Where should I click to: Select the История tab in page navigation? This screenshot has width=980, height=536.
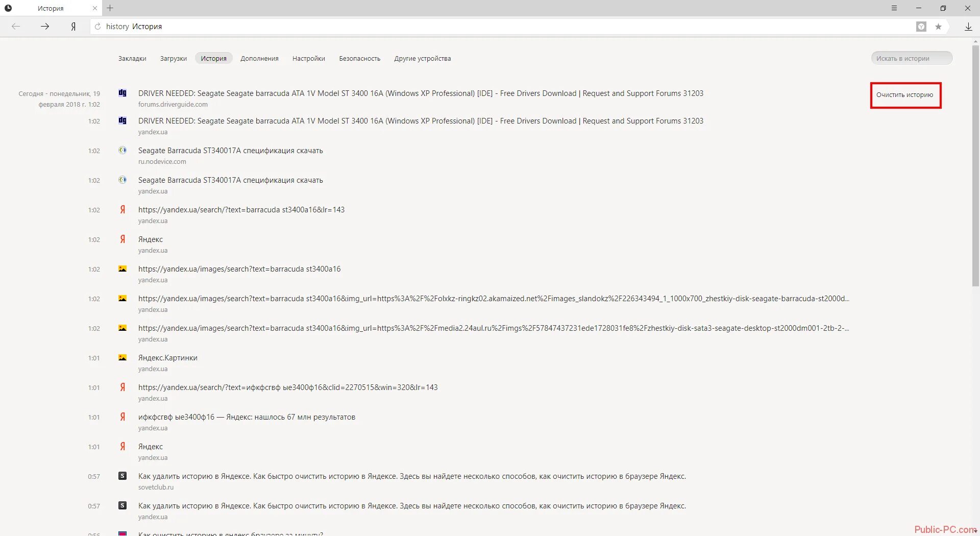point(213,59)
